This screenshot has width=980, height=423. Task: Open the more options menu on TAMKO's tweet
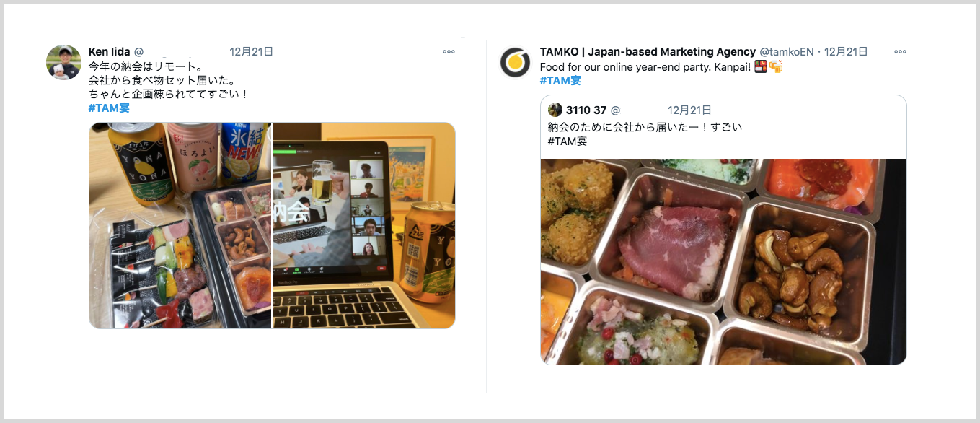click(x=900, y=52)
